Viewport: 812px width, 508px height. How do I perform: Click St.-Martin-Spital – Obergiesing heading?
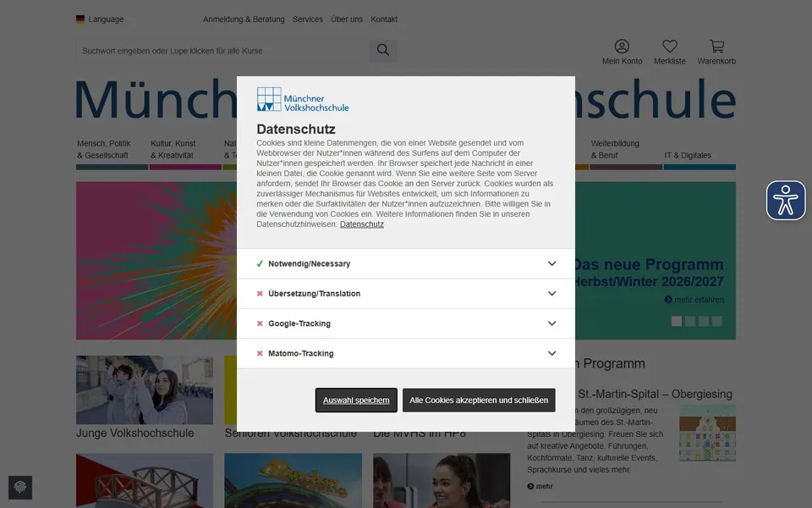(x=655, y=394)
